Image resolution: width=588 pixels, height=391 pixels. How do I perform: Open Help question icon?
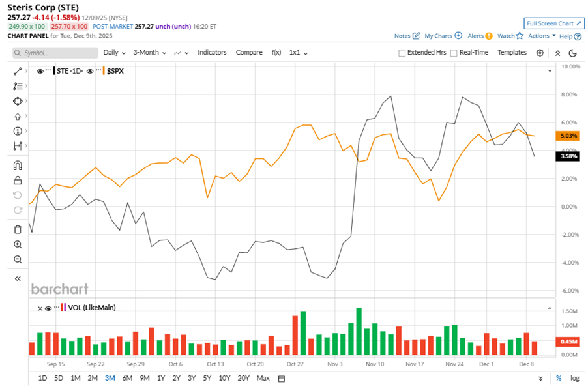tap(578, 36)
